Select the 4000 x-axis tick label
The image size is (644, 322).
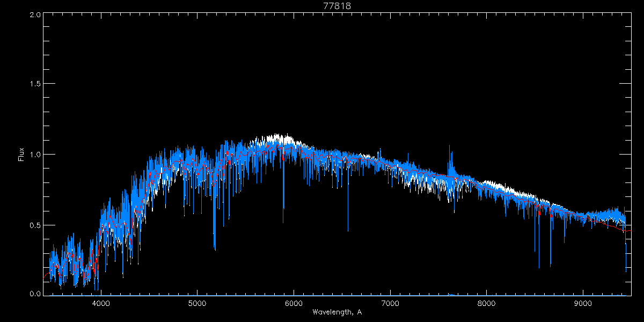[x=100, y=303]
